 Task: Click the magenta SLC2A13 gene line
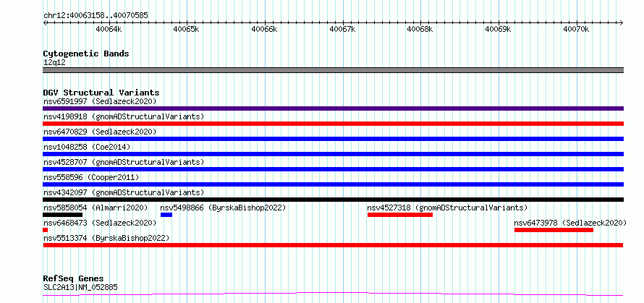point(333,294)
